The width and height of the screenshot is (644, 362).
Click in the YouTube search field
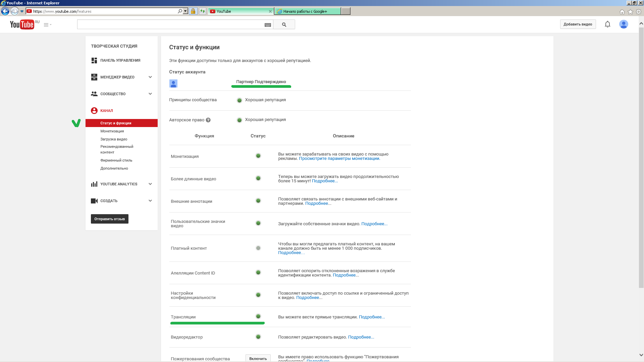click(170, 24)
